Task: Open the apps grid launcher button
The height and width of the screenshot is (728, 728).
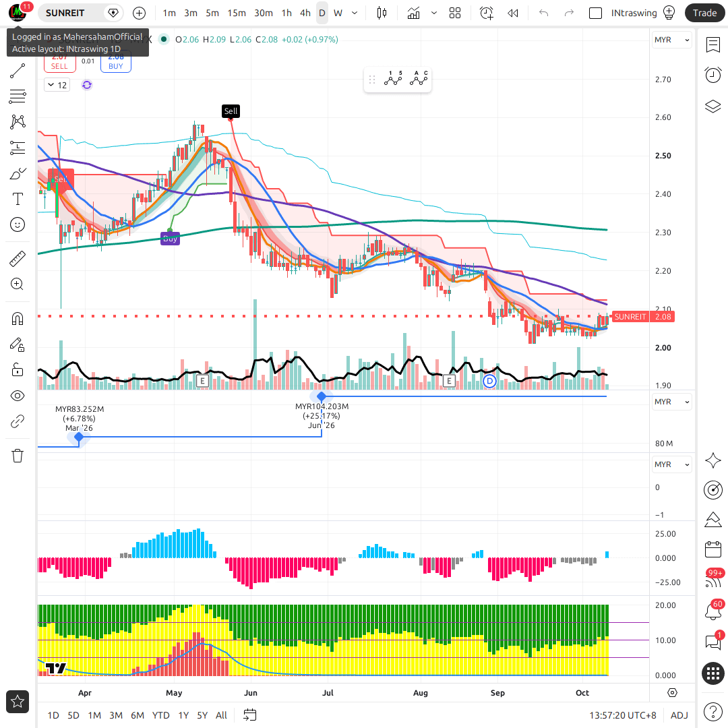Action: [712, 673]
